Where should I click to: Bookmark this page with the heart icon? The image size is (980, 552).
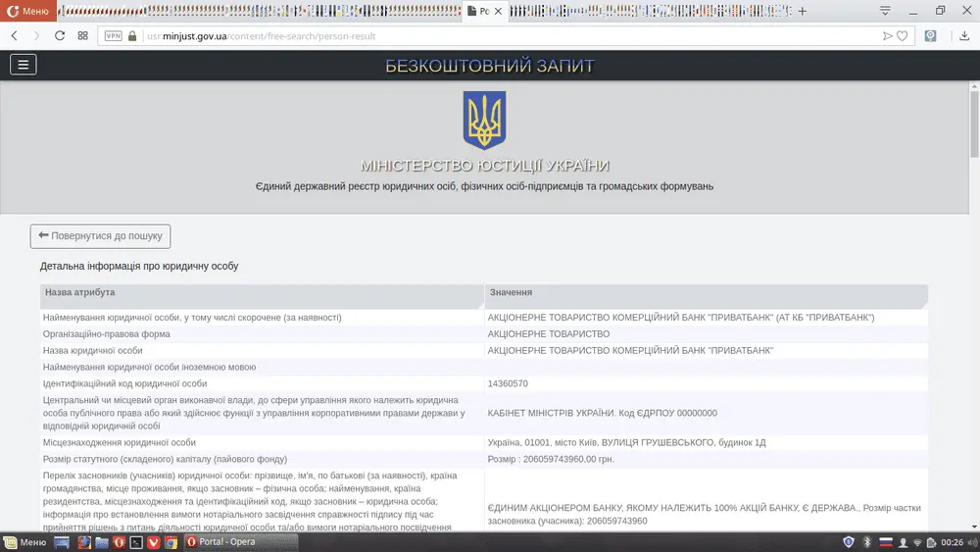(902, 35)
